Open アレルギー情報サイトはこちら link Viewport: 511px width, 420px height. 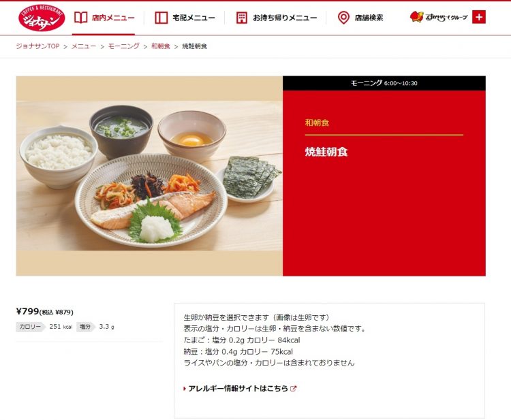click(x=238, y=389)
